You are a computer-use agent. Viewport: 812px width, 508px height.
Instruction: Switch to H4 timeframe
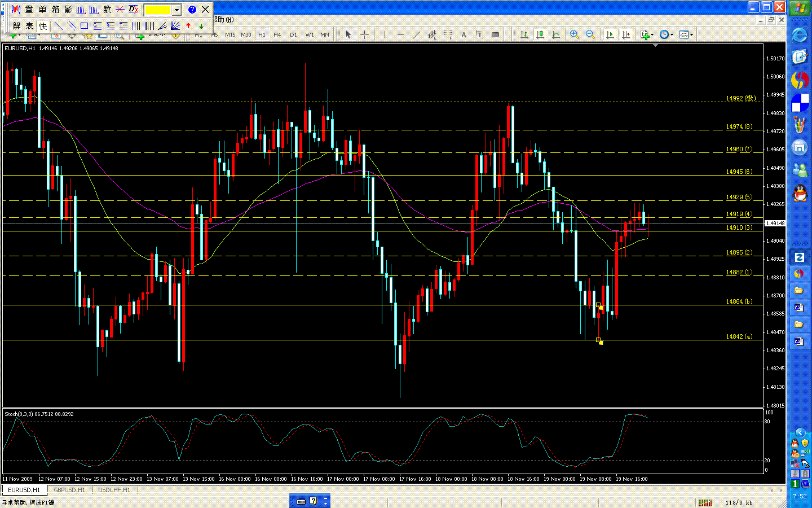pos(277,35)
